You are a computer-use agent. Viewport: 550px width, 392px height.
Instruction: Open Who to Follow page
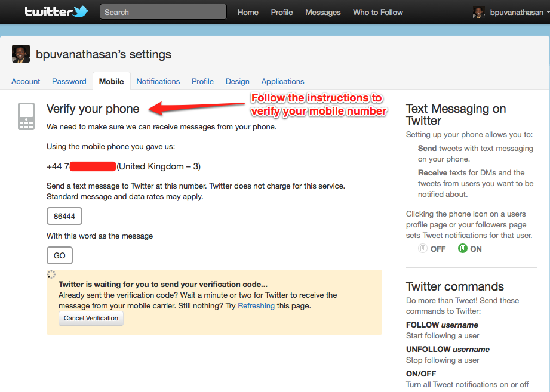(x=377, y=12)
